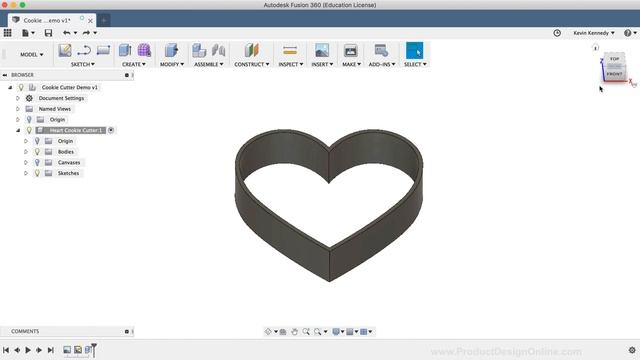Expand Named Views tree node
This screenshot has height=360, width=640.
click(18, 109)
